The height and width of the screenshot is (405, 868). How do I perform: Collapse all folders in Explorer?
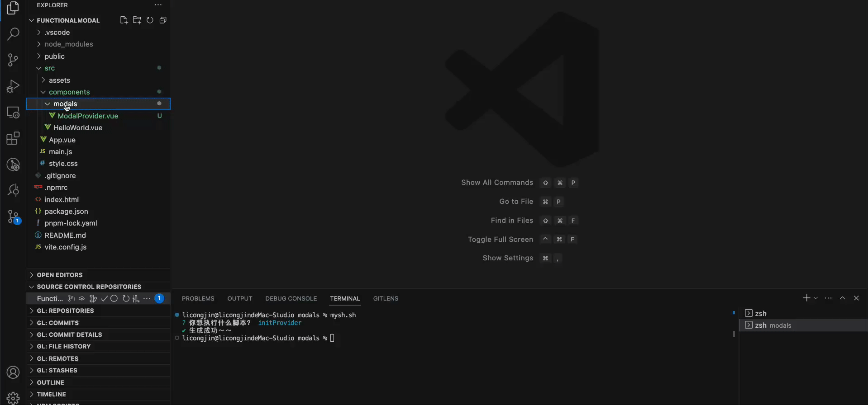point(163,20)
